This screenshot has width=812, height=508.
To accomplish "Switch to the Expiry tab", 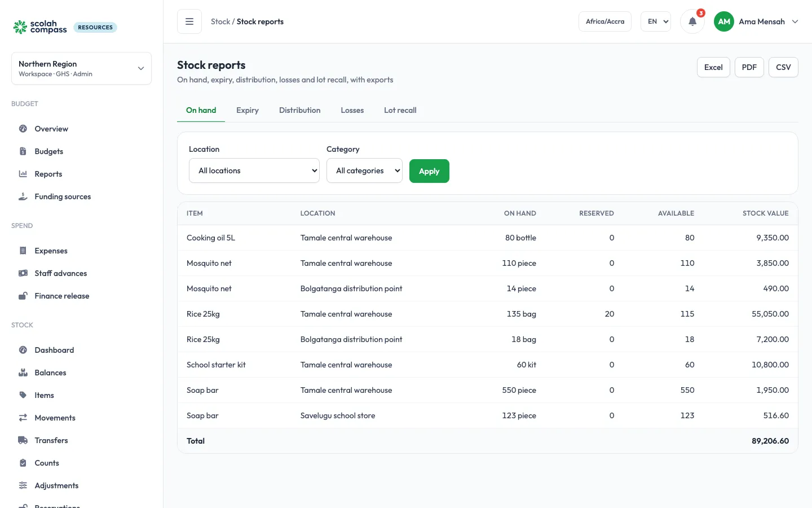I will [248, 110].
